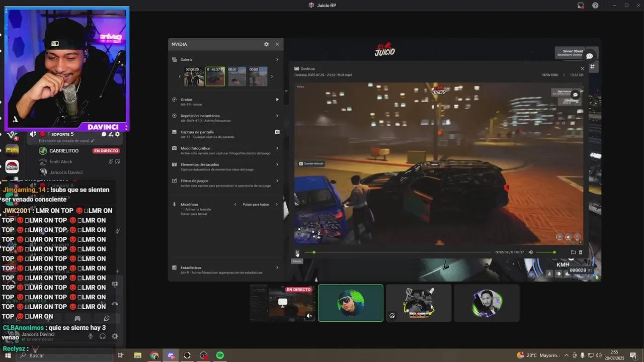644x362 pixels.
Task: Select the green-framed participant tile
Action: pyautogui.click(x=351, y=303)
